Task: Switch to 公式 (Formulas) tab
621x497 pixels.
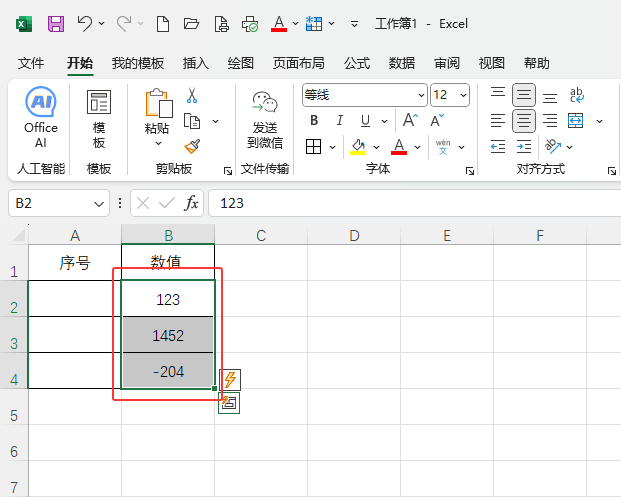Action: [x=357, y=63]
